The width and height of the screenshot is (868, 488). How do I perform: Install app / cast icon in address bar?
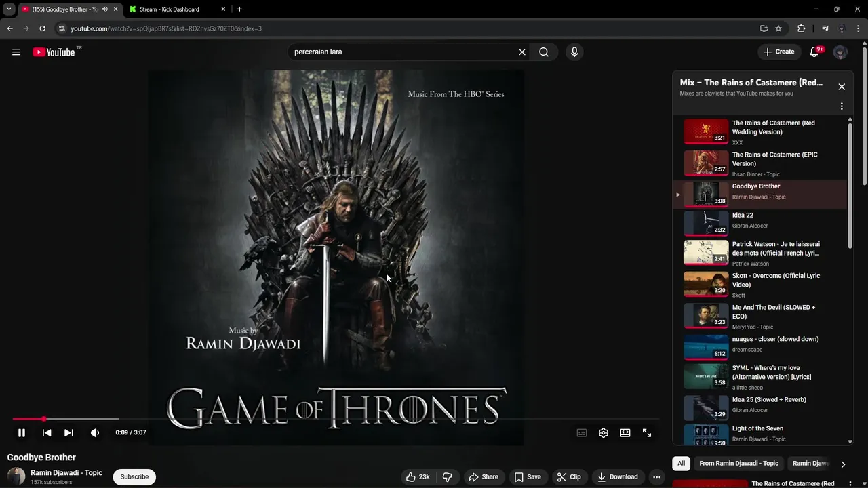tap(764, 28)
